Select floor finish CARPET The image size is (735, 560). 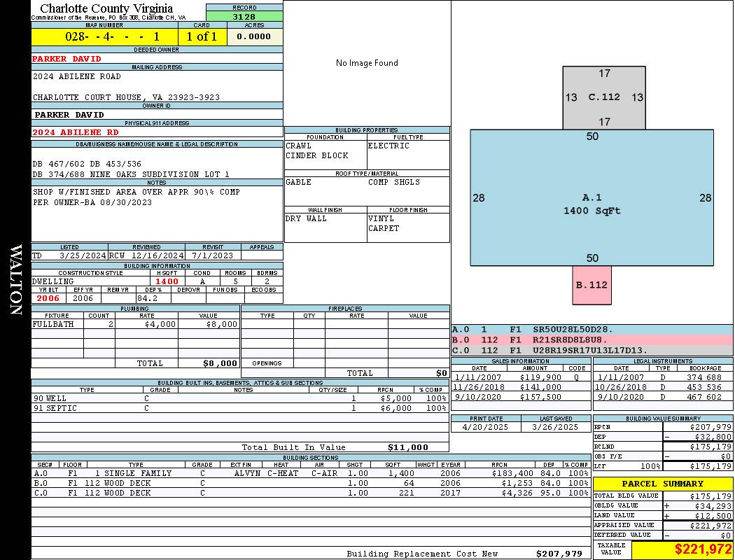click(384, 229)
